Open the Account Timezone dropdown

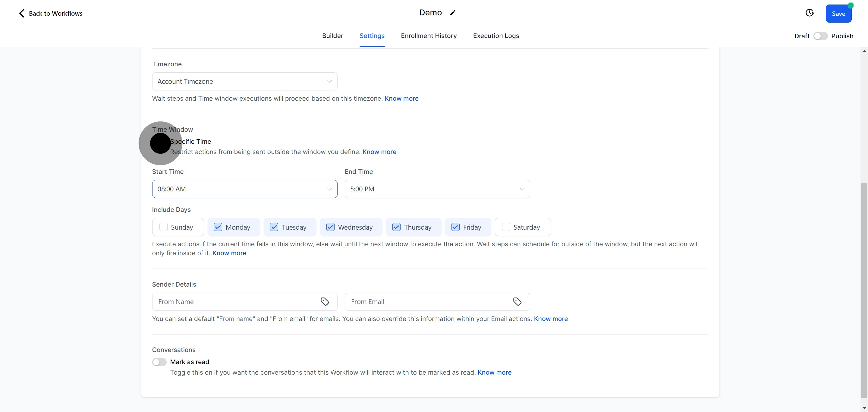(244, 81)
